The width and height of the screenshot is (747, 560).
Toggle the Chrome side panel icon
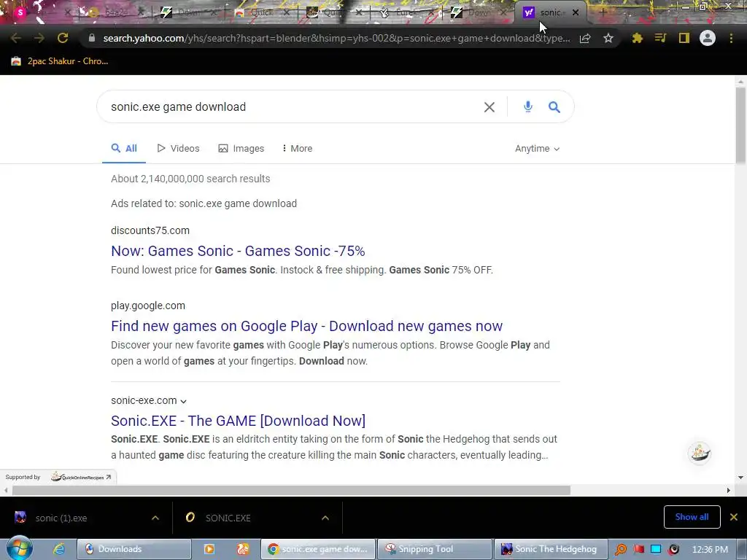[684, 38]
